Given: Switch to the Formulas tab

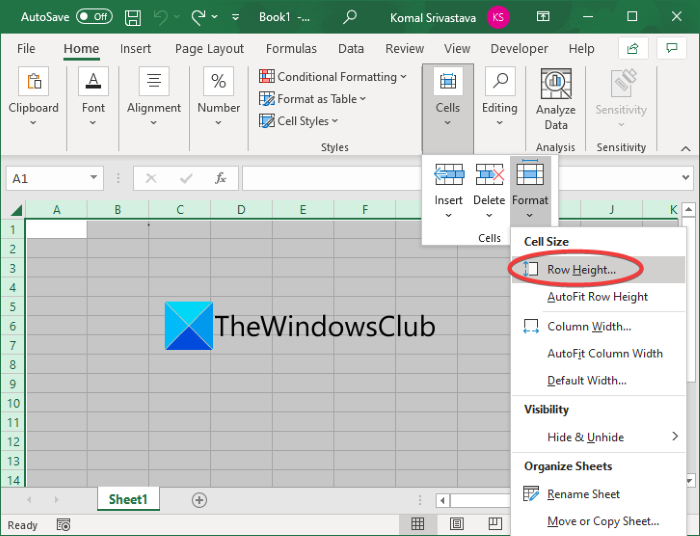Looking at the screenshot, I should tap(291, 49).
